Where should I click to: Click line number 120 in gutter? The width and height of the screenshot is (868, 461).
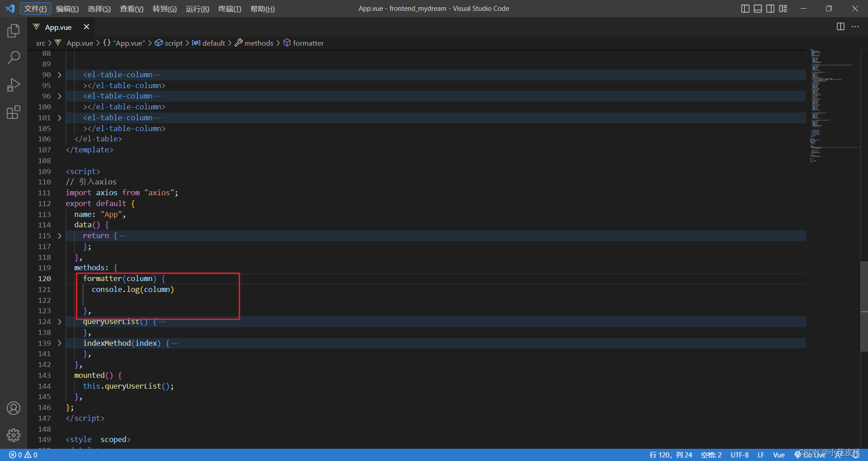(44, 279)
